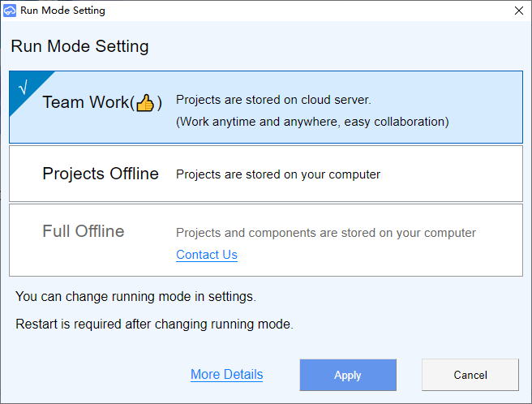Select the Projects Offline mode label
The width and height of the screenshot is (532, 404).
coord(101,174)
